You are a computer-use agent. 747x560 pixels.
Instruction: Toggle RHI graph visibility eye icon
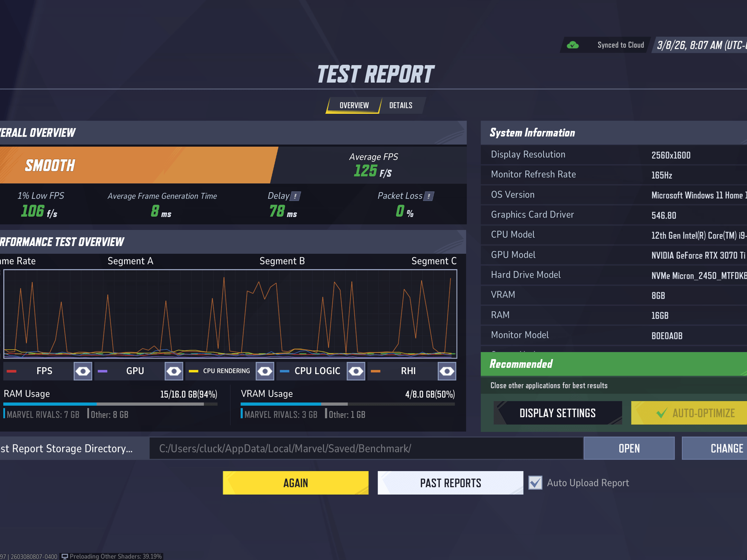click(447, 371)
